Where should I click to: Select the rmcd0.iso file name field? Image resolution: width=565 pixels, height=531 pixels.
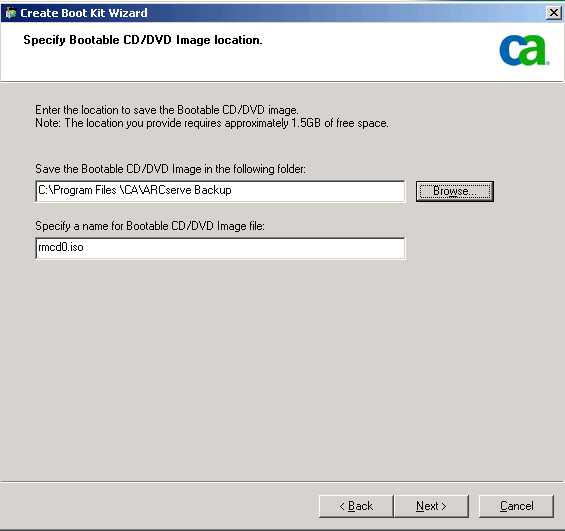pyautogui.click(x=220, y=248)
